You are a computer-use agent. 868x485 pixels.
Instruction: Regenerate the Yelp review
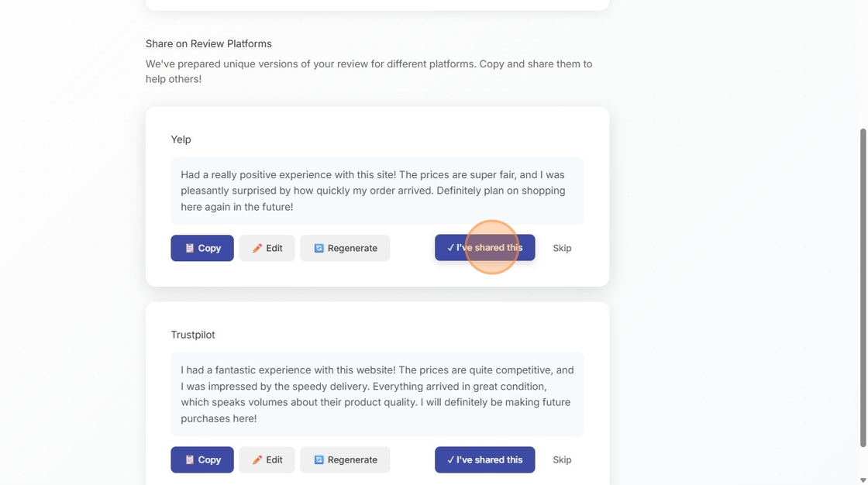tap(345, 248)
